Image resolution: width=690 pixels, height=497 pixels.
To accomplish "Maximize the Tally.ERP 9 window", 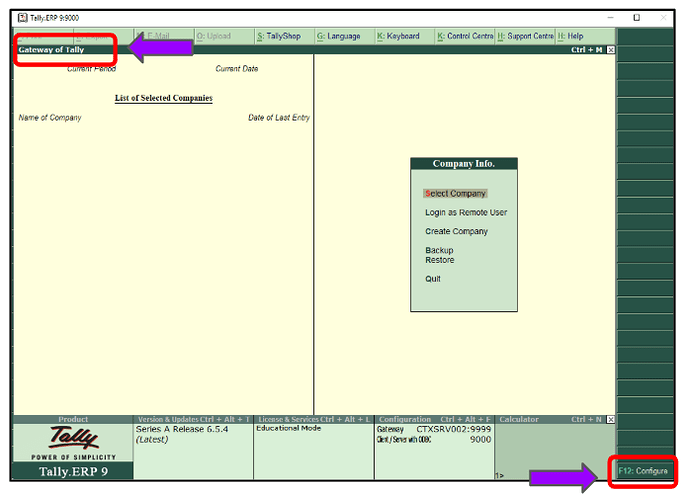I will coord(636,18).
